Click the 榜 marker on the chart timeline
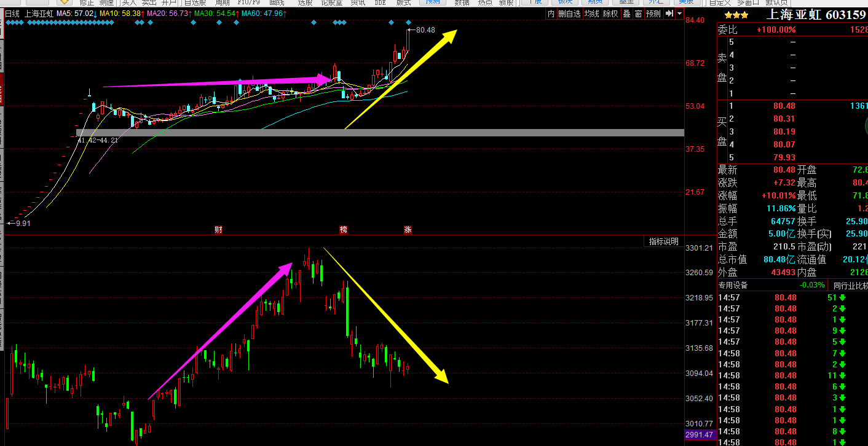This screenshot has width=868, height=446. (344, 230)
